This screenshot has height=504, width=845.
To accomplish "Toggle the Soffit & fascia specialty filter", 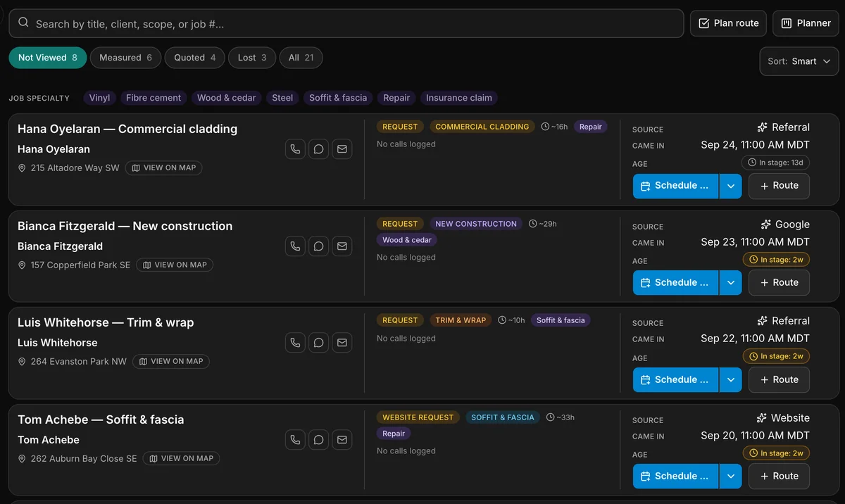I will pyautogui.click(x=338, y=98).
